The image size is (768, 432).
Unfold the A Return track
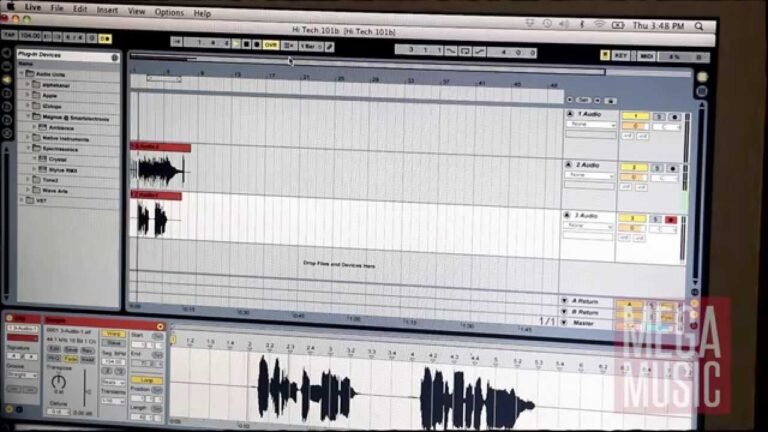tap(564, 301)
